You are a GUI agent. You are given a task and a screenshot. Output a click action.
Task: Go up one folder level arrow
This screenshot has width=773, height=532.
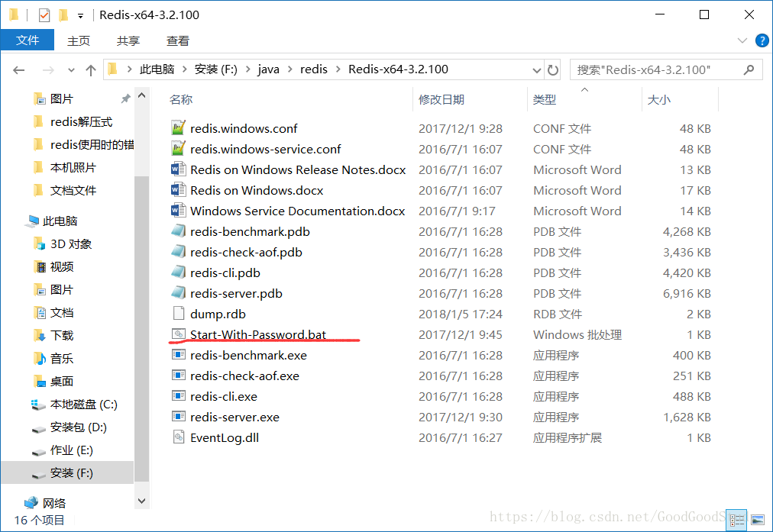[91, 70]
